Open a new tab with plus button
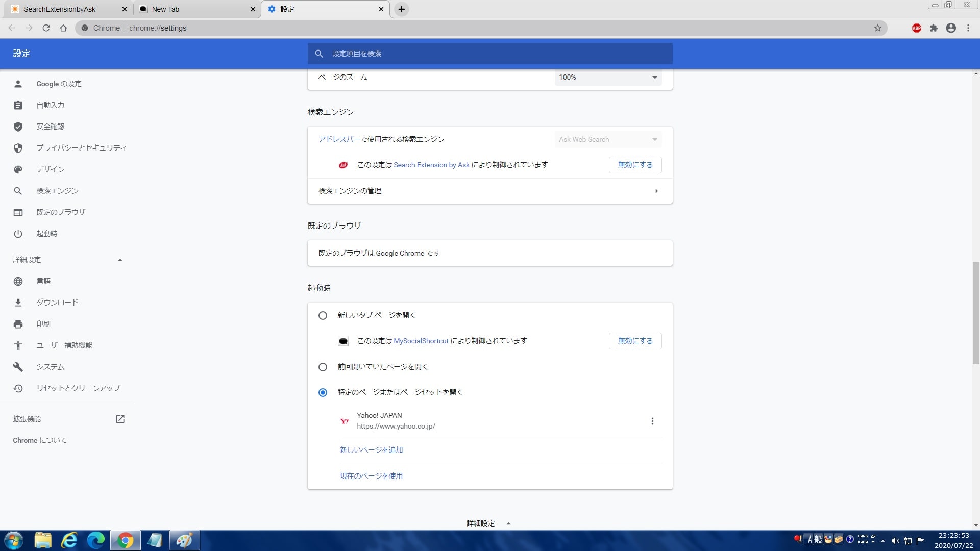Image resolution: width=980 pixels, height=551 pixels. click(x=402, y=9)
